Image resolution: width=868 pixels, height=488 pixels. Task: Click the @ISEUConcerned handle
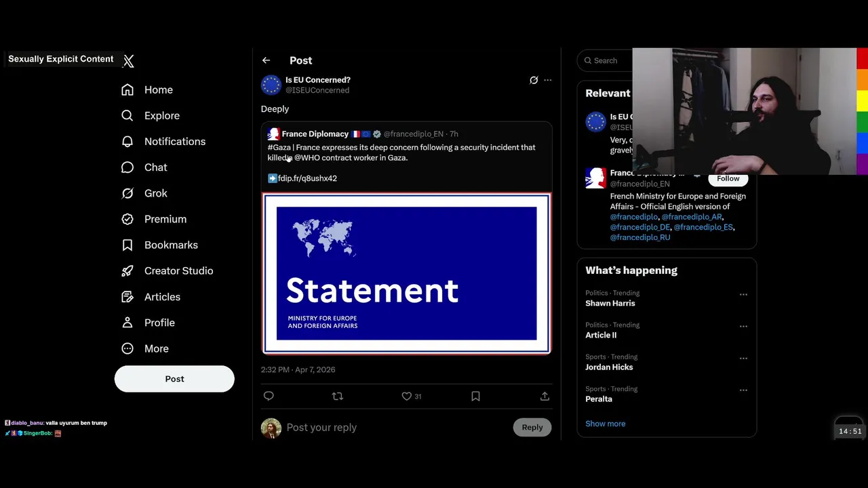coord(317,90)
